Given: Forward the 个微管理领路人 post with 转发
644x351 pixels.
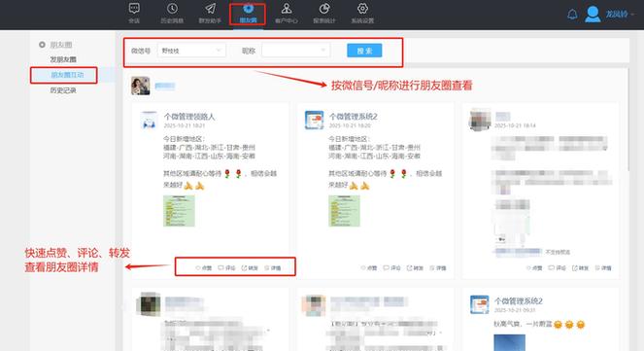Looking at the screenshot, I should [250, 268].
